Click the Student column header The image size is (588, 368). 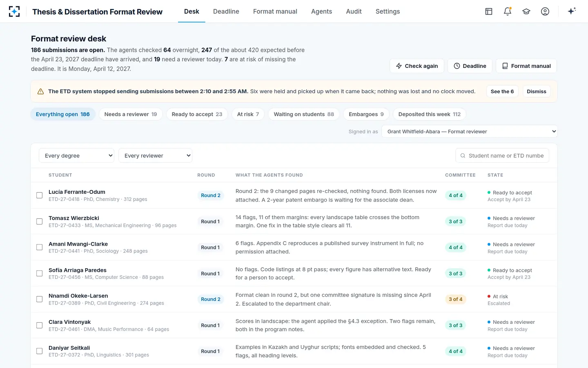[x=60, y=175]
